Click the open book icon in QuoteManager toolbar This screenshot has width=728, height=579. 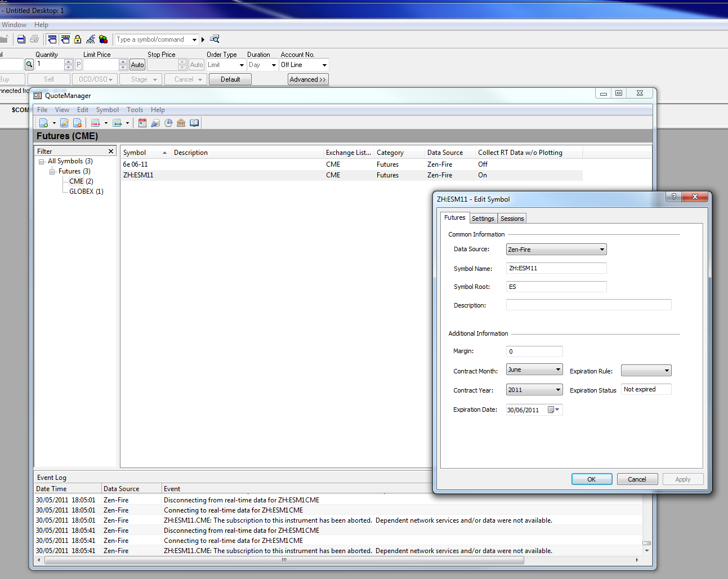point(194,123)
